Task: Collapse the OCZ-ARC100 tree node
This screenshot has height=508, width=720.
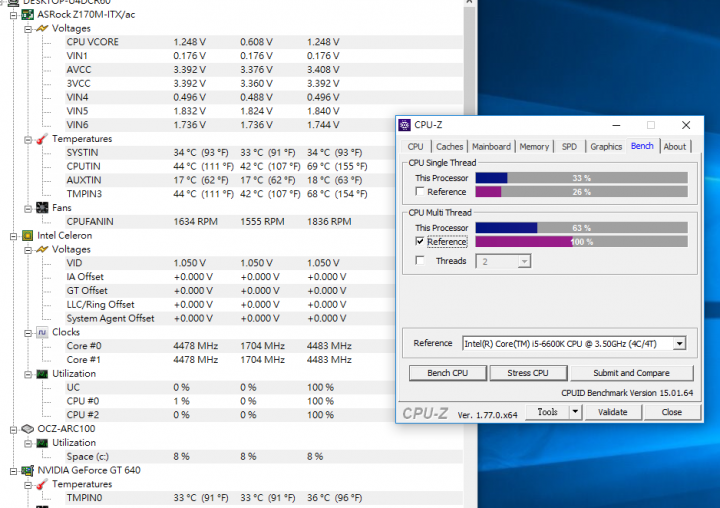Action: 13,429
